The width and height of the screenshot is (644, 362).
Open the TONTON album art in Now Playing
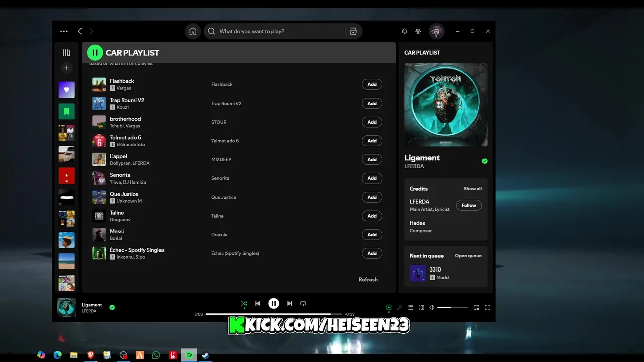446,105
